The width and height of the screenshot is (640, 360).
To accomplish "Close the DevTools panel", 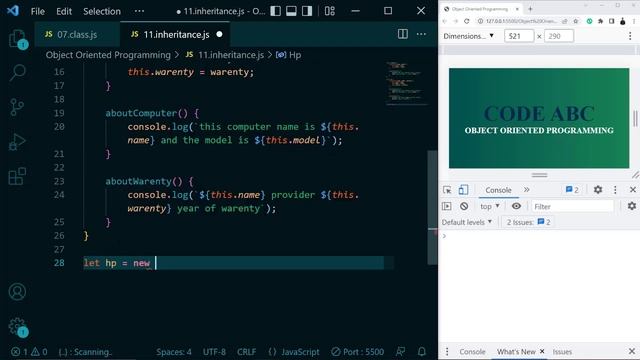I will click(x=633, y=189).
